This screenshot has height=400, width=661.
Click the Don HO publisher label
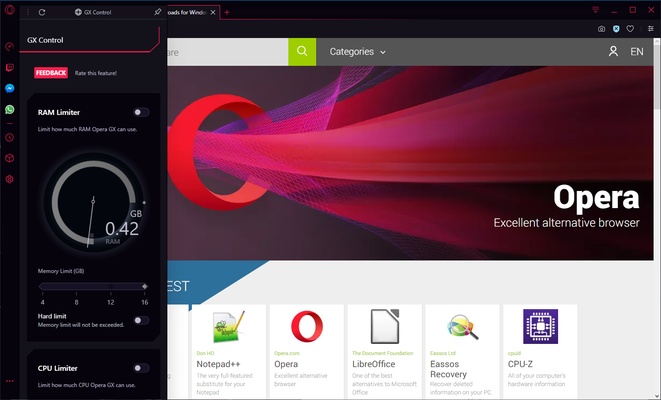coord(205,353)
